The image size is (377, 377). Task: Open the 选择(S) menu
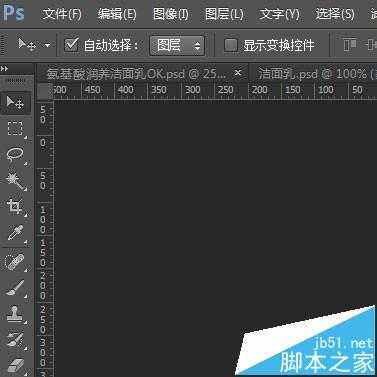pyautogui.click(x=335, y=14)
